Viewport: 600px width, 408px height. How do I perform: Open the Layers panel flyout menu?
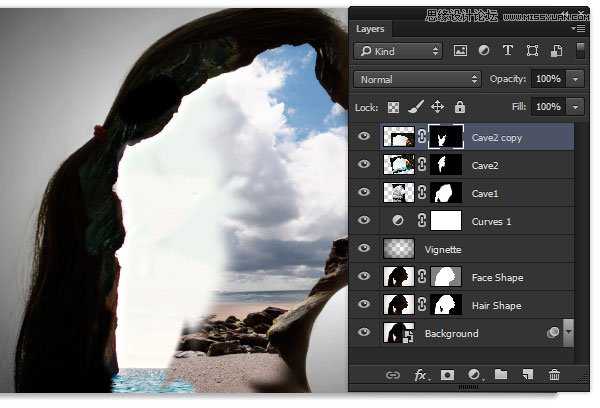[578, 29]
